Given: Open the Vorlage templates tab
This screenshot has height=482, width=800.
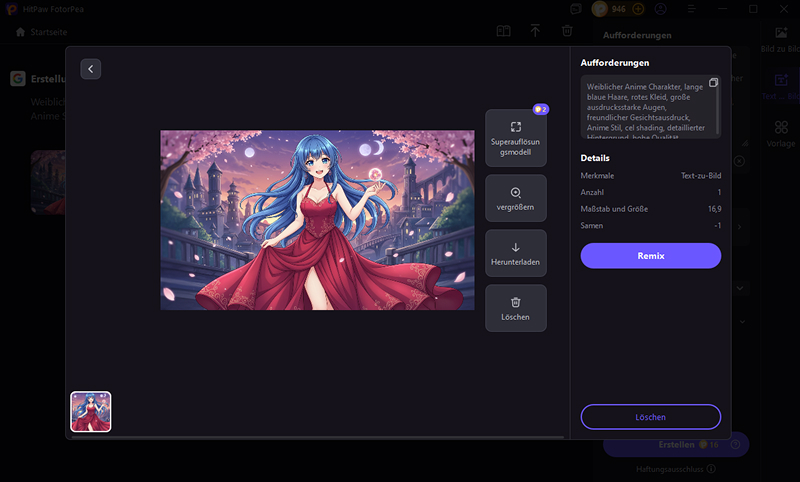Looking at the screenshot, I should point(780,133).
